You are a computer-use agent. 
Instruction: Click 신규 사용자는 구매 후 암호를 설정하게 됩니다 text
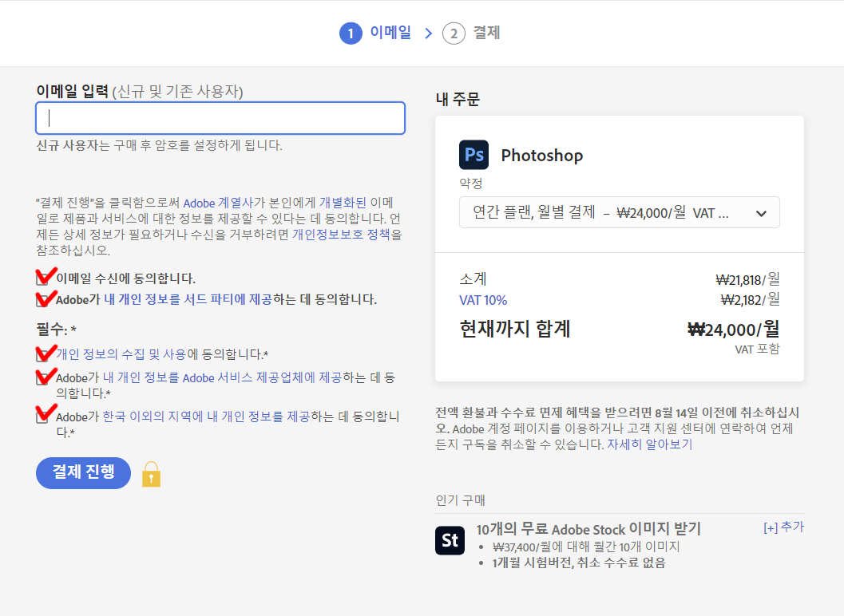click(160, 145)
